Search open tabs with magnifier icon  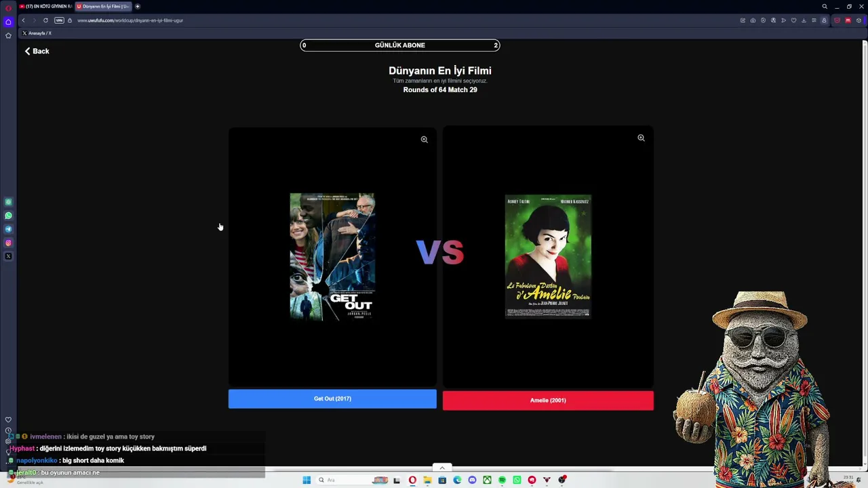(x=825, y=6)
